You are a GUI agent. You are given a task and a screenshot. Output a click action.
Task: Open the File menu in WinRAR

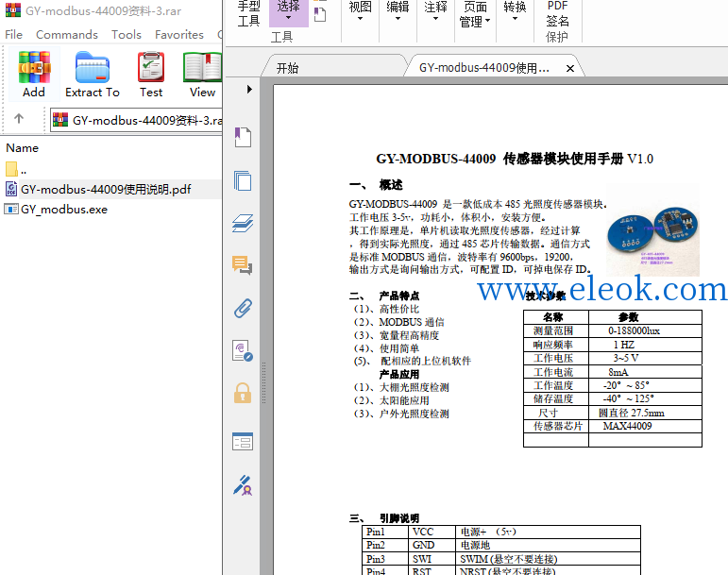[x=13, y=35]
